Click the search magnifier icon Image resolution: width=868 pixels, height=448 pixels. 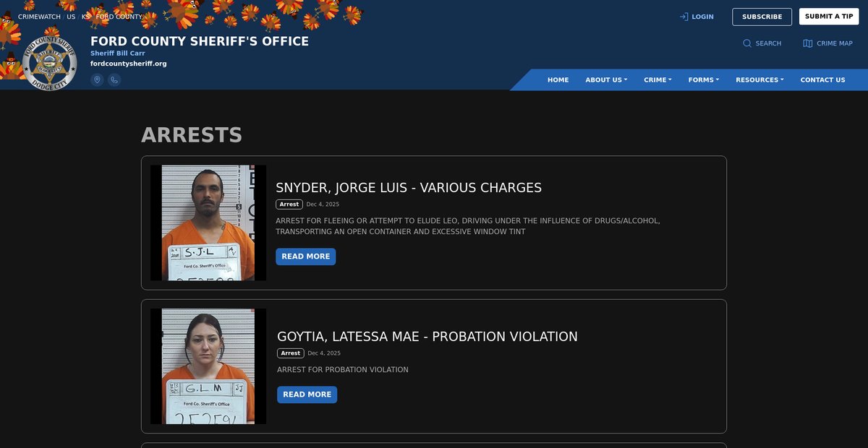point(747,43)
